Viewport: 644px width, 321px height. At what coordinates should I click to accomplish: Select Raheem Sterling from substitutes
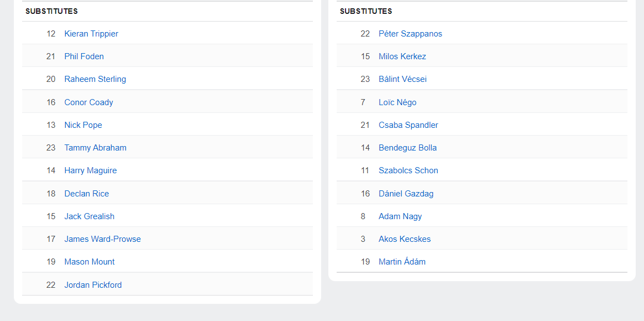point(95,79)
